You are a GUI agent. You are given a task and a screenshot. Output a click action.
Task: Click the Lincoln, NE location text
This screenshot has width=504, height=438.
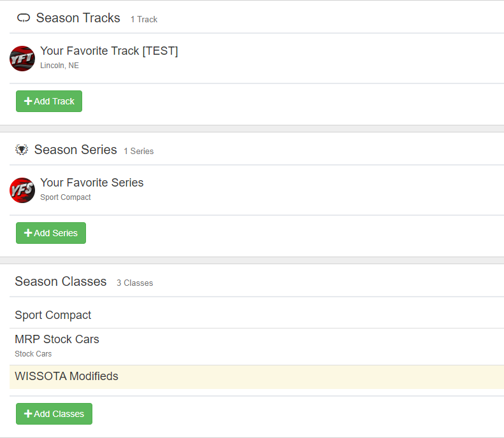click(59, 66)
